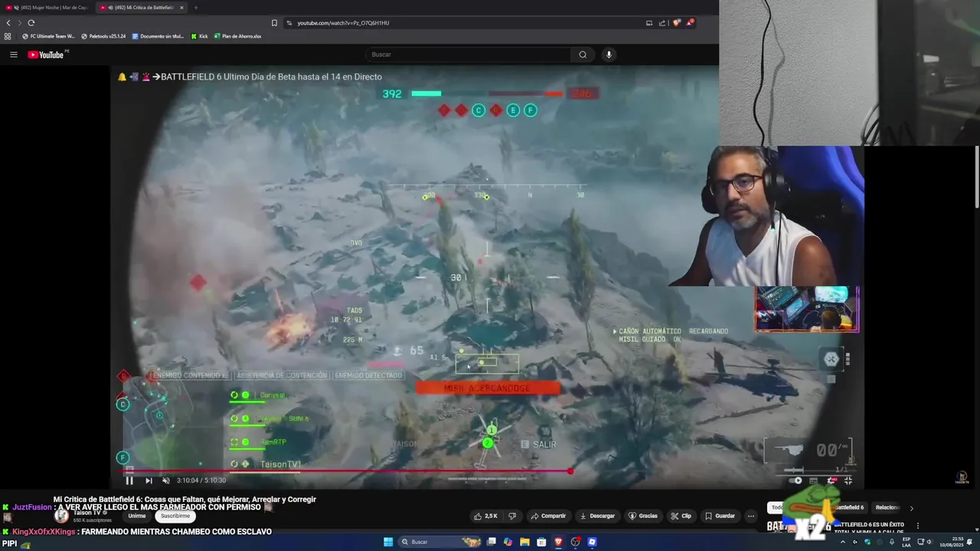Open File Explorer from the taskbar
This screenshot has height=551, width=980.
(524, 542)
